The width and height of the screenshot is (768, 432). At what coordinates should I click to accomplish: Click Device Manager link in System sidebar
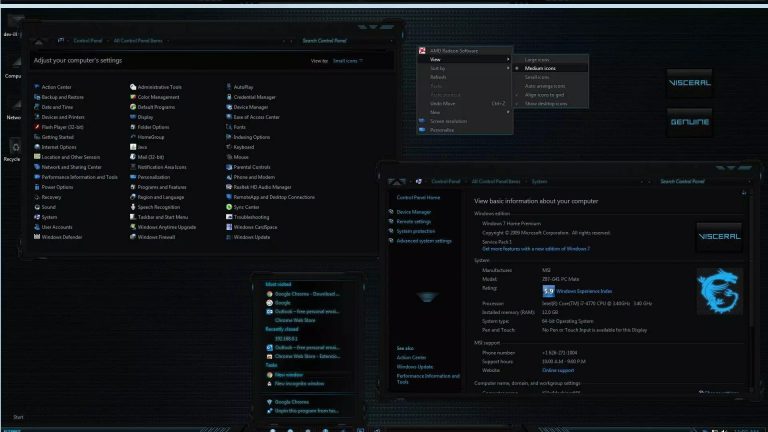click(413, 212)
